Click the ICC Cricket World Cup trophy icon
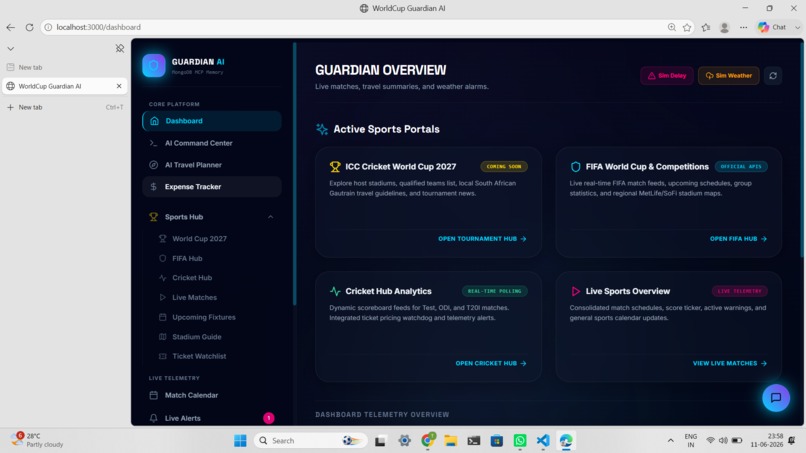This screenshot has width=806, height=453. pyautogui.click(x=335, y=167)
